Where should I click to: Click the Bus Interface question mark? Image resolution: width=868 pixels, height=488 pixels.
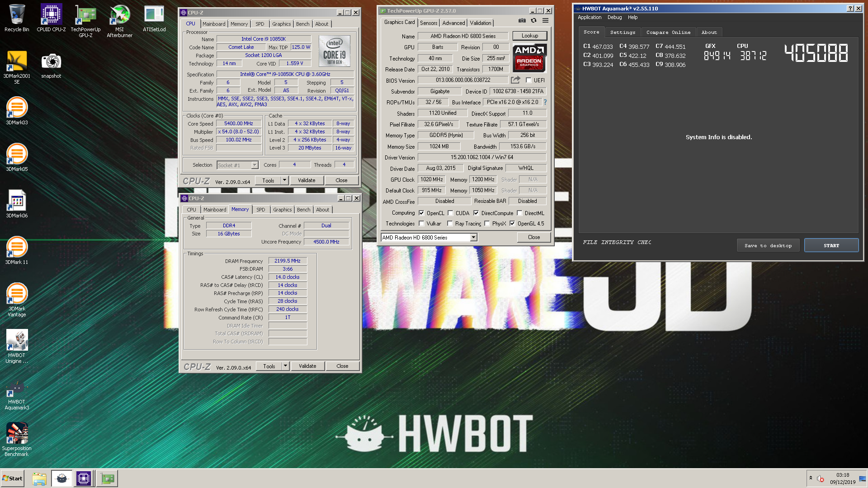point(545,102)
